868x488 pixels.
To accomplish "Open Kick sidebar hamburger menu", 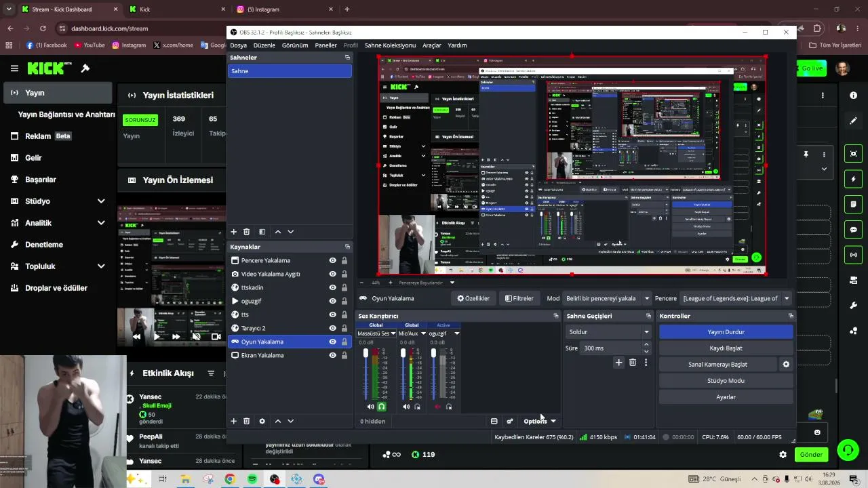I will point(14,68).
